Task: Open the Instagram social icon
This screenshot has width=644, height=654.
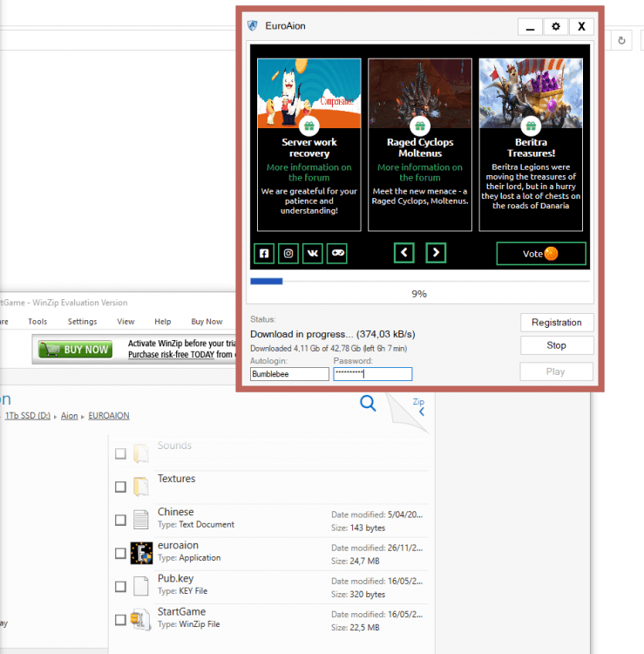Action: tap(288, 253)
